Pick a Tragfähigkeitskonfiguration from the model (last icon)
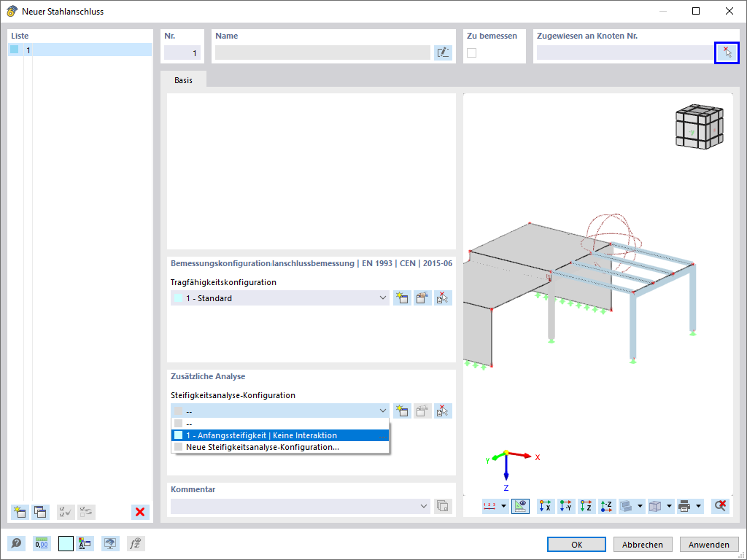This screenshot has height=560, width=747. pyautogui.click(x=443, y=298)
